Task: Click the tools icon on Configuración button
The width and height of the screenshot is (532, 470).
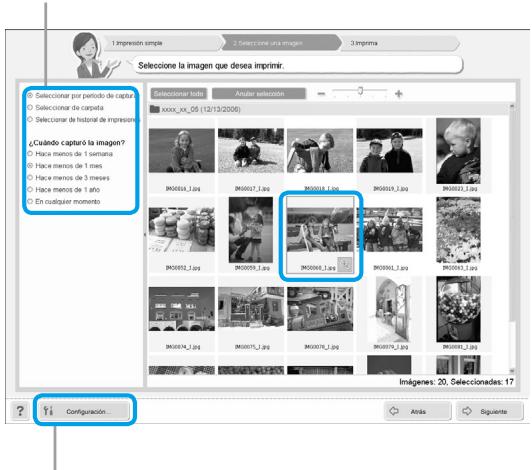Action: click(x=49, y=411)
